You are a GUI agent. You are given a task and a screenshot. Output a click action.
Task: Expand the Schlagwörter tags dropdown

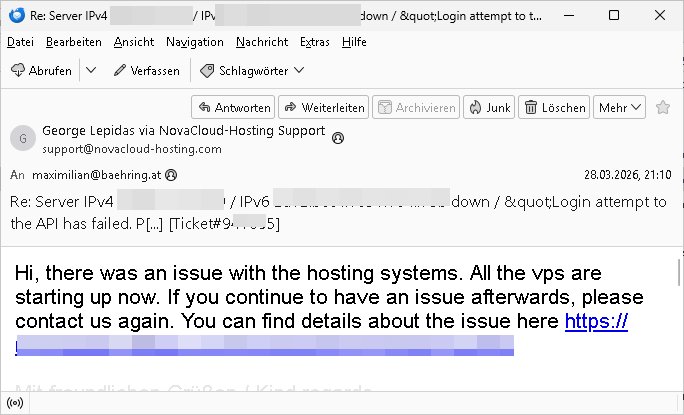251,70
